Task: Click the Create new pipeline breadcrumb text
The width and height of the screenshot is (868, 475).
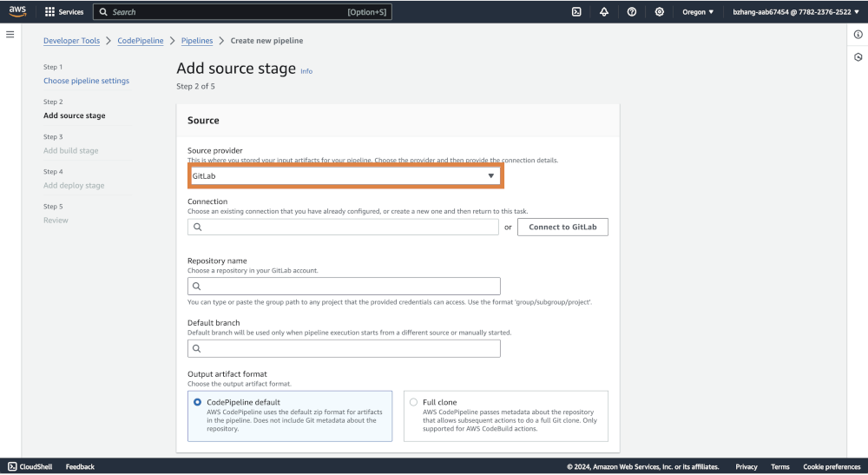Action: [x=266, y=41]
